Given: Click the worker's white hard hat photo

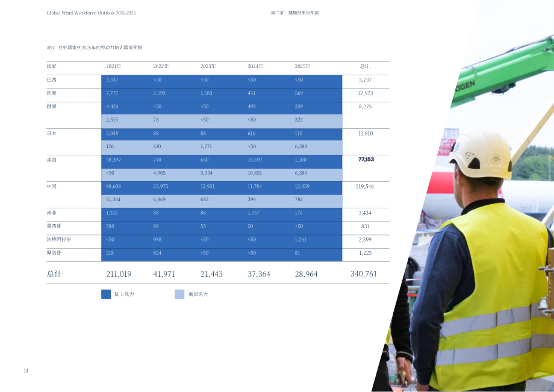Looking at the screenshot, I should 481,155.
